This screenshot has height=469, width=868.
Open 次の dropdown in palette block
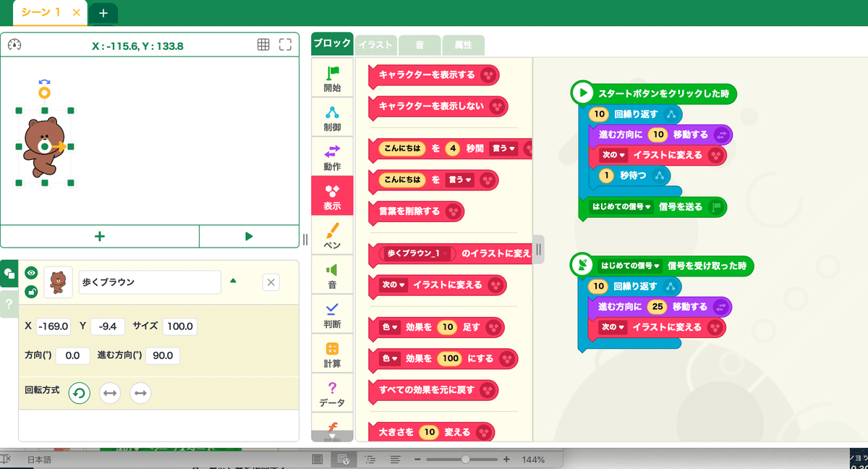393,285
